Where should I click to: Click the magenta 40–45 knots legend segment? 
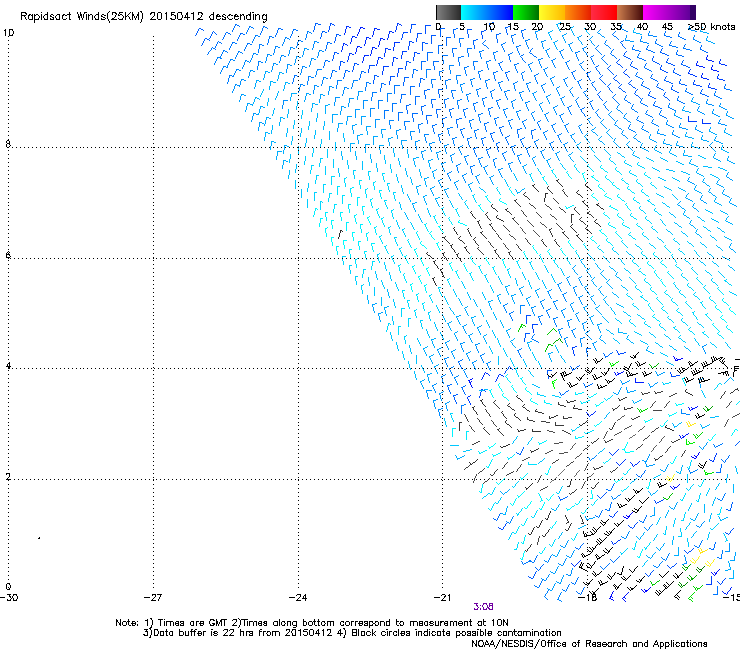(656, 12)
